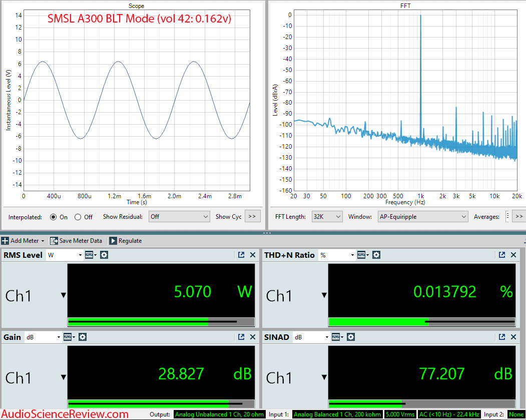Pop out the SINAD meter
The height and width of the screenshot is (420, 526).
click(502, 337)
